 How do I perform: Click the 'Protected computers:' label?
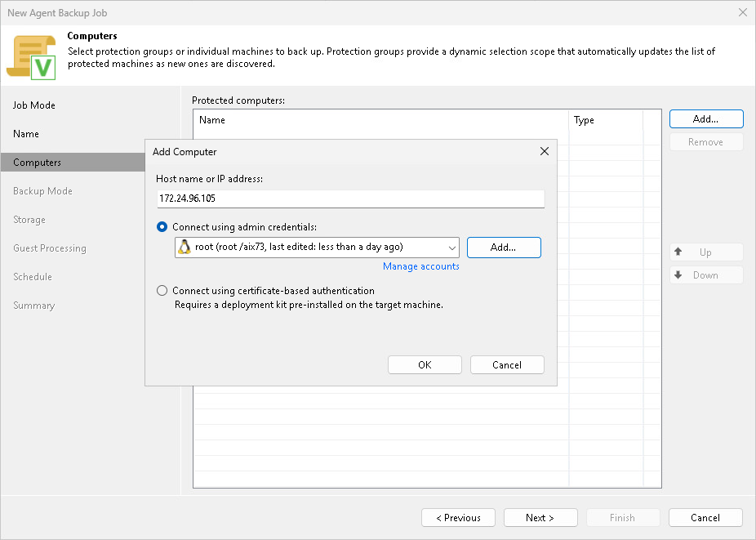click(238, 100)
